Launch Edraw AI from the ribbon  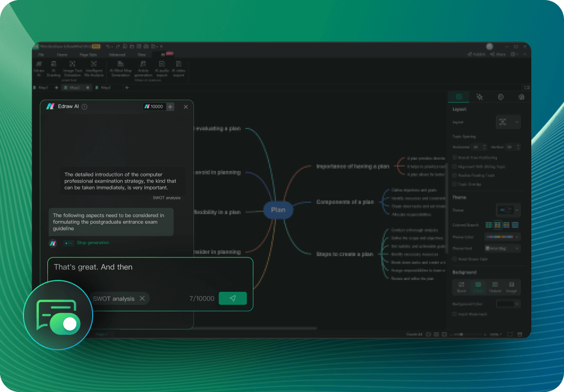(x=39, y=69)
